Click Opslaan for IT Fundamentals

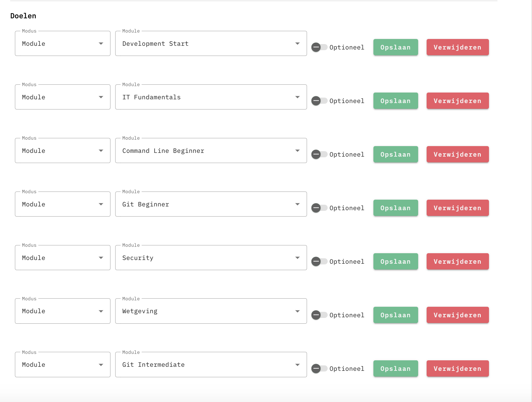coord(396,101)
